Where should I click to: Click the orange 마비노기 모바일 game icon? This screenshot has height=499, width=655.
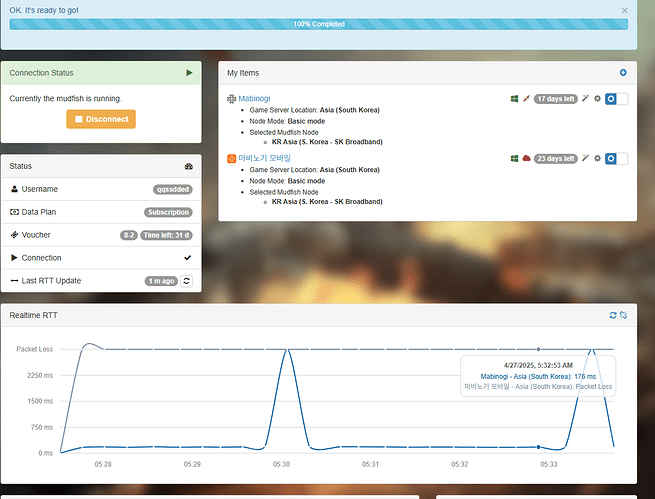point(231,159)
